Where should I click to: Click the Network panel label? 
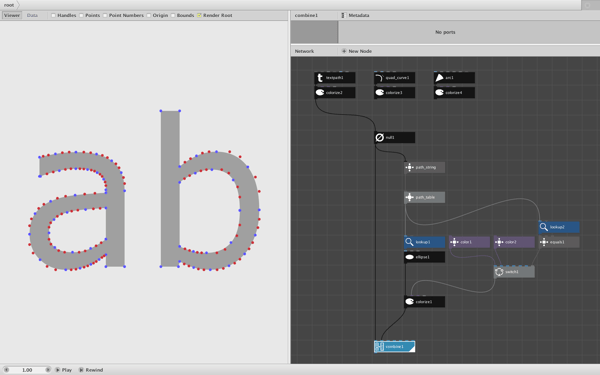pos(304,51)
